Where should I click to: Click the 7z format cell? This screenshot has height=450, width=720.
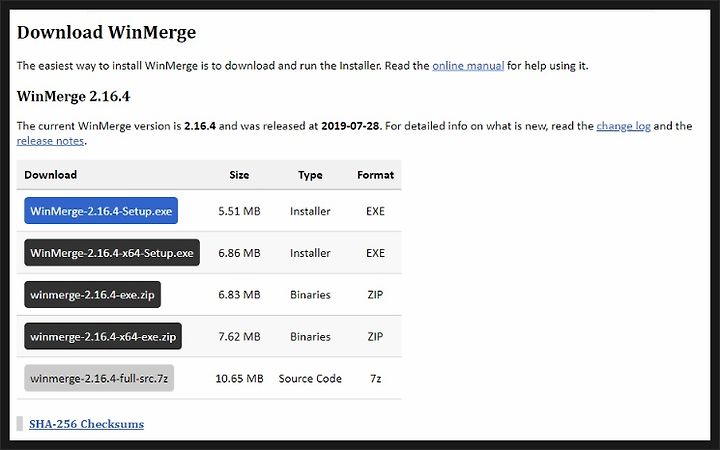[375, 378]
